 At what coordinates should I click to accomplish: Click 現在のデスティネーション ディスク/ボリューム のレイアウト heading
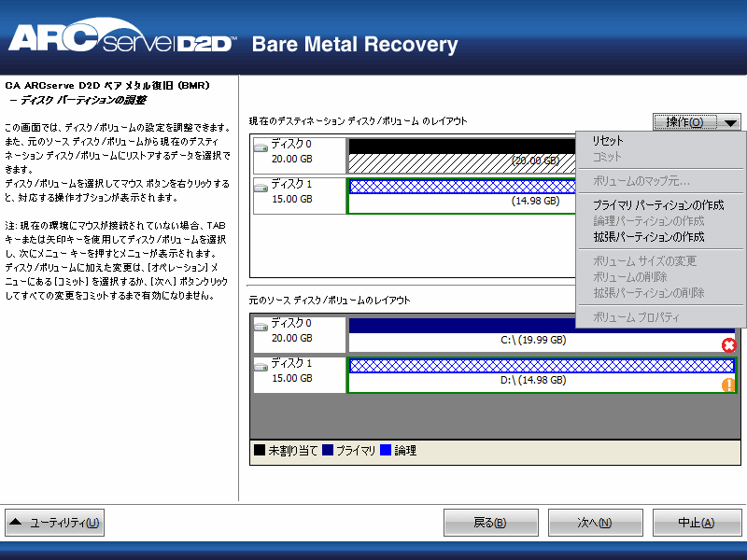coord(358,121)
